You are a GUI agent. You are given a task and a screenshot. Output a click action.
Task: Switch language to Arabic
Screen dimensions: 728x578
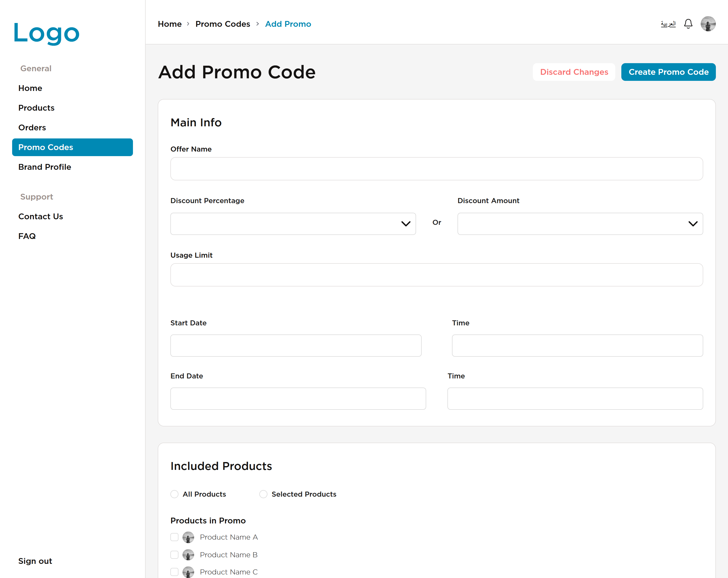pyautogui.click(x=668, y=24)
